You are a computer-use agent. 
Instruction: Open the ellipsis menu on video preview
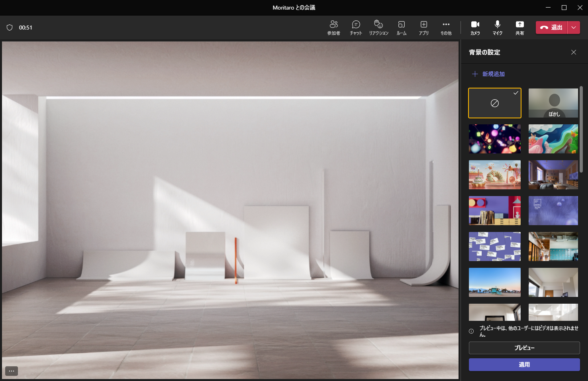click(x=12, y=371)
